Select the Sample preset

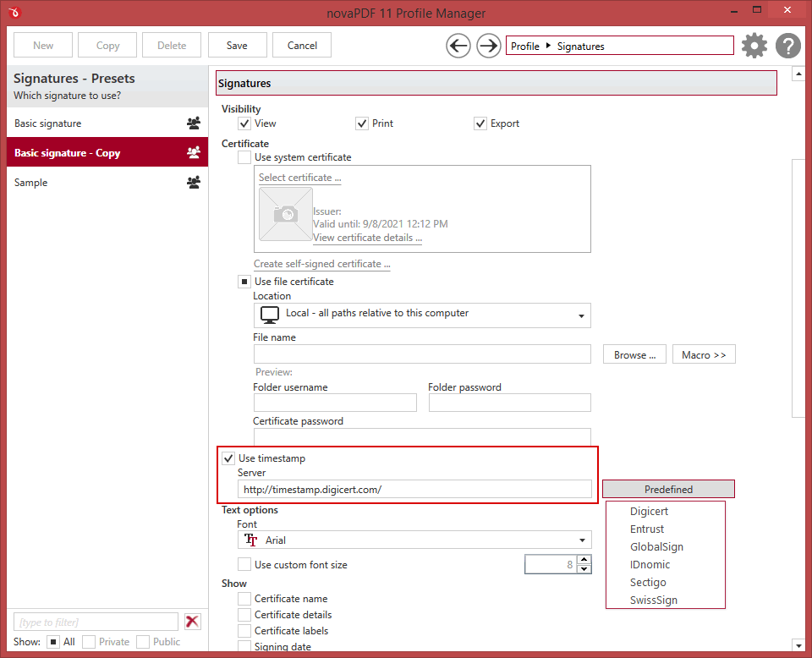107,182
